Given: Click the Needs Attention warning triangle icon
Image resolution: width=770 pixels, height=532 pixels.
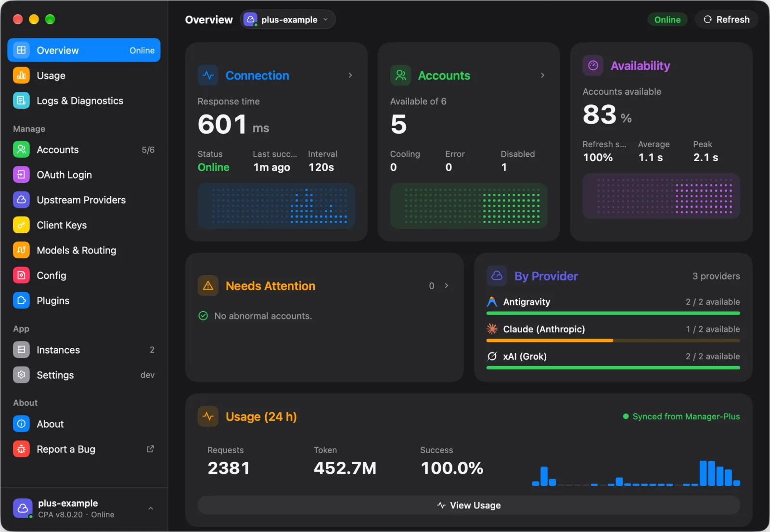Looking at the screenshot, I should [208, 286].
